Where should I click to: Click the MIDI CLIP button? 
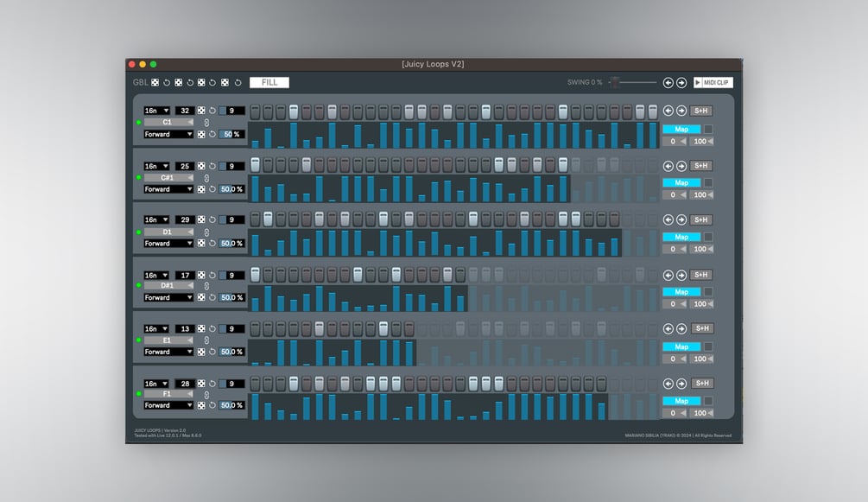click(713, 83)
